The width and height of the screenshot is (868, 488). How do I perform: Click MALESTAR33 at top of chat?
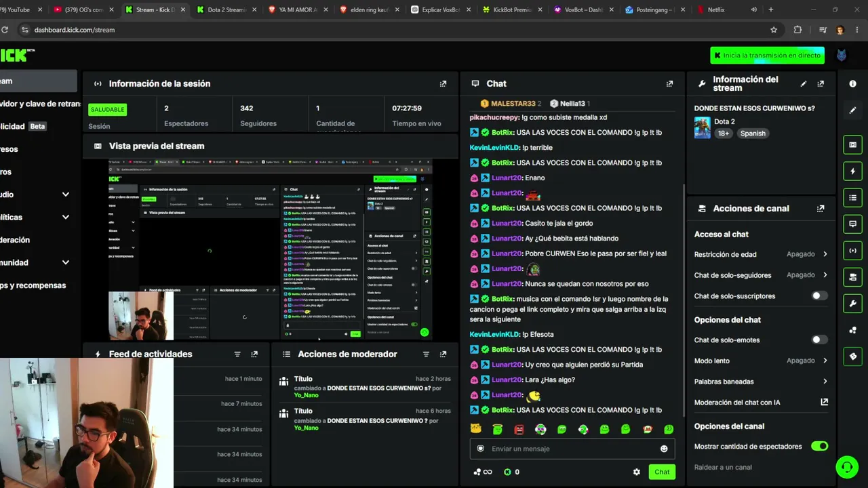pyautogui.click(x=513, y=104)
